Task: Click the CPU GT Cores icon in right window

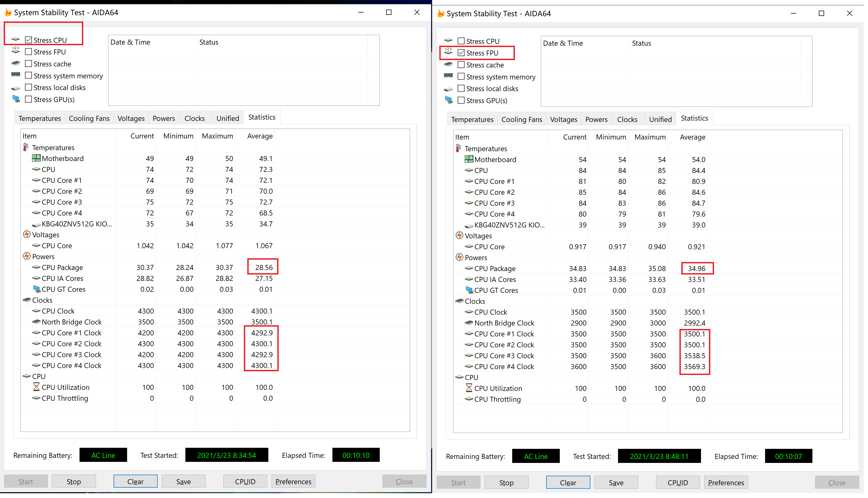Action: [469, 290]
